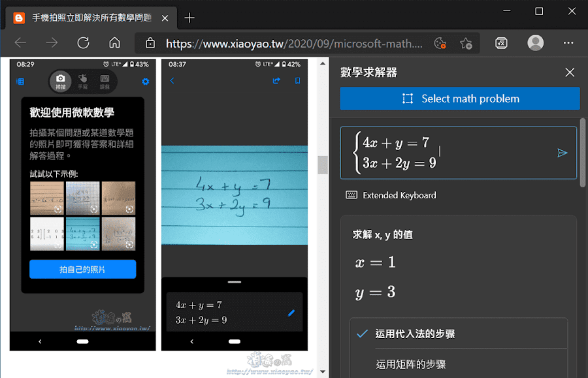Tap the pencil edit equation icon

[x=291, y=313]
